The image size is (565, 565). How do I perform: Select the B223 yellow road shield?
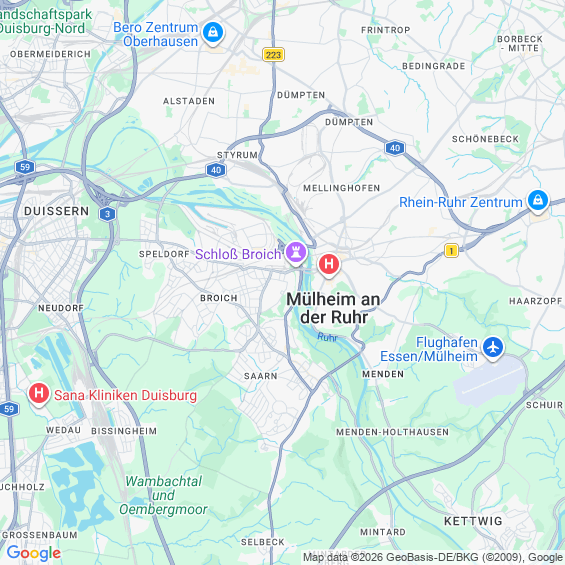[273, 55]
